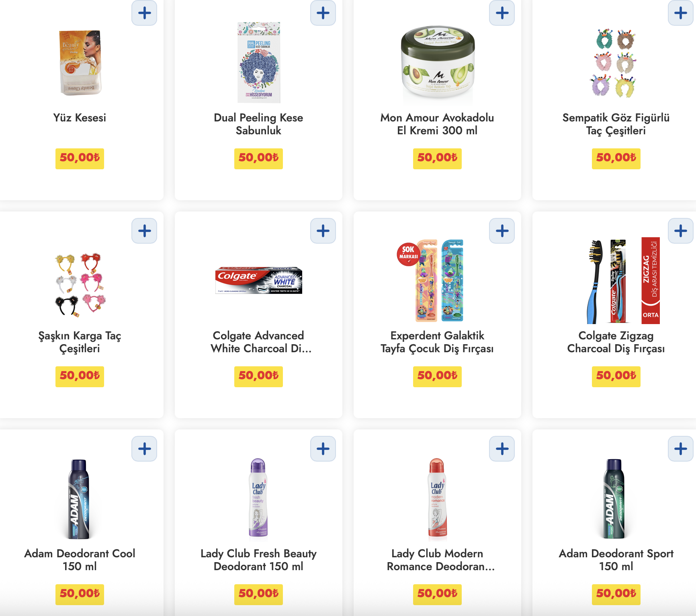This screenshot has height=616, width=696.
Task: Add Adam Deodorant Sport with plus icon
Action: click(681, 449)
